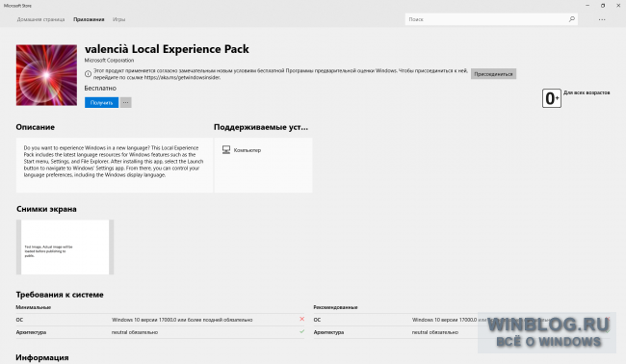
Task: Click the Для всех возрастов rating label
Action: 587,92
